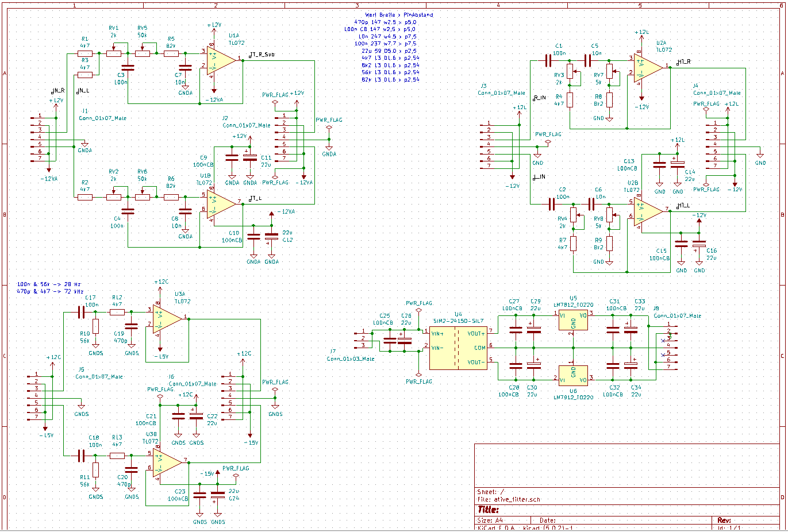Select the U5 LM7812_TO220 regulator block

click(x=573, y=319)
